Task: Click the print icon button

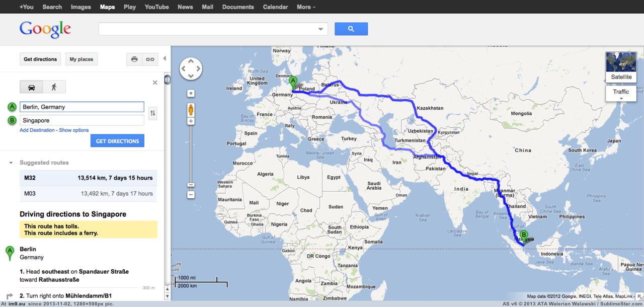Action: 134,59
